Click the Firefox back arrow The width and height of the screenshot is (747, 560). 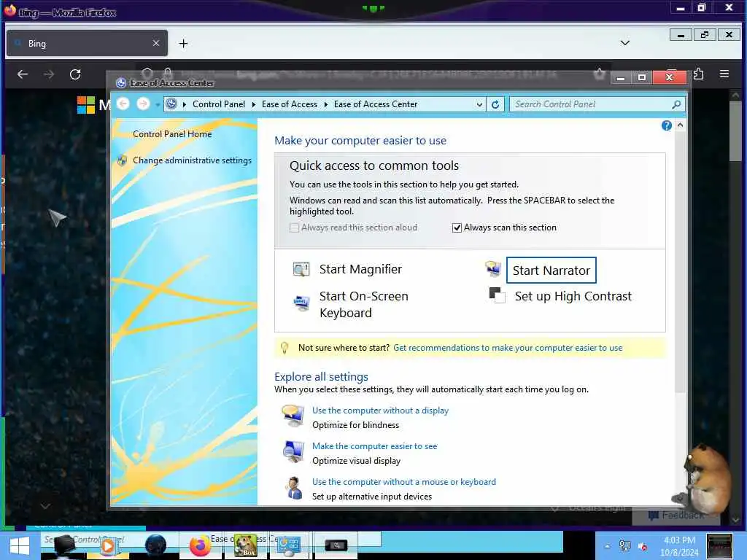pos(23,74)
